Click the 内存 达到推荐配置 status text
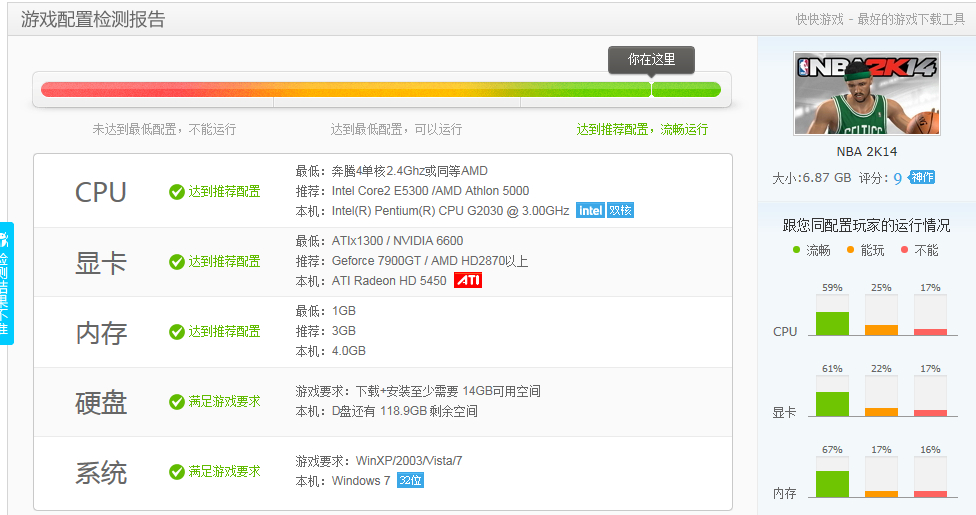The height and width of the screenshot is (515, 976). (x=224, y=332)
